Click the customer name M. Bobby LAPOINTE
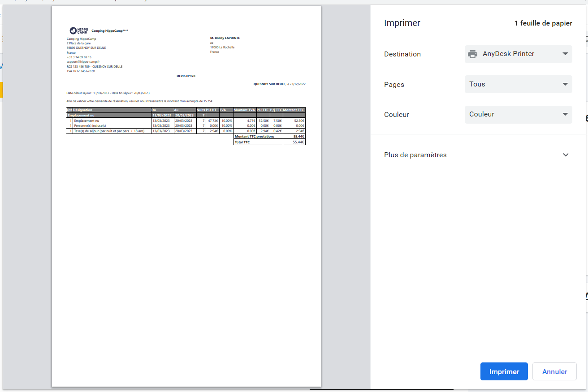The height and width of the screenshot is (392, 588). click(225, 38)
